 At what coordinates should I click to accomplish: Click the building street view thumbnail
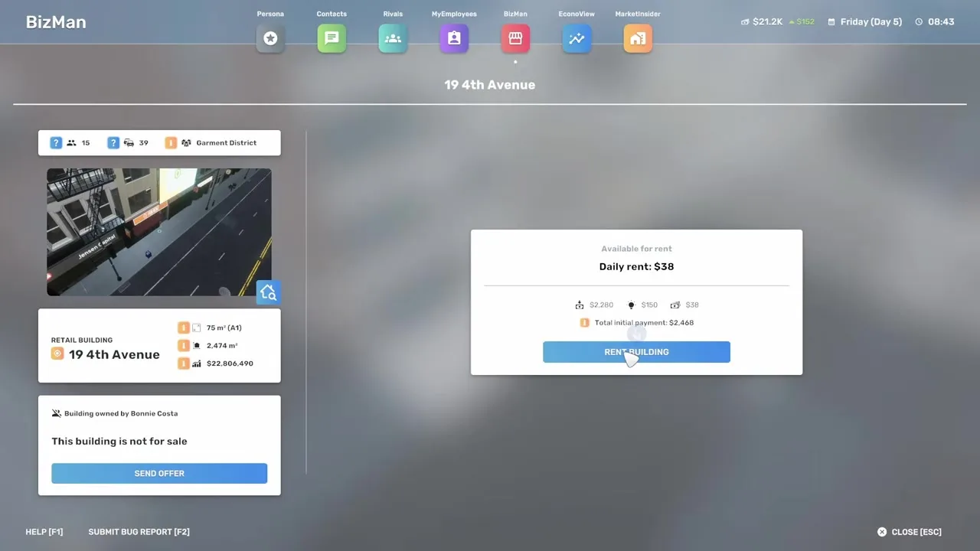[158, 232]
